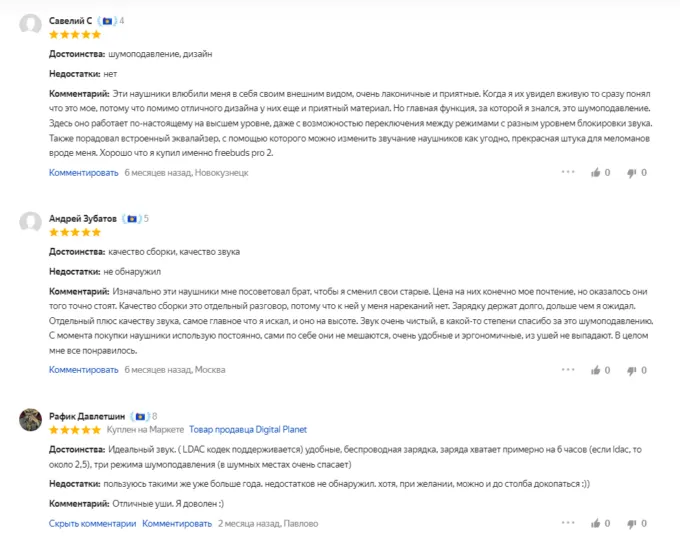Image resolution: width=680 pixels, height=539 pixels.
Task: Click Андрей Зубатов's avatar placeholder
Action: tap(30, 222)
